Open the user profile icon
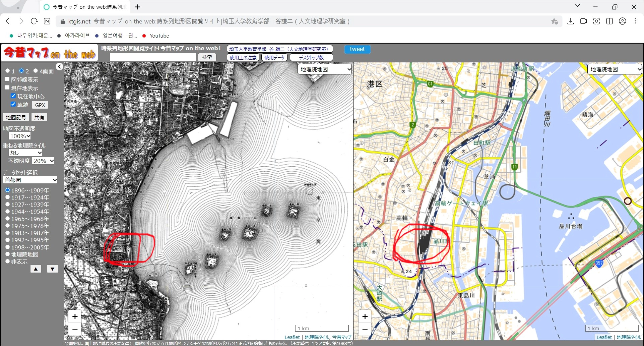Image resolution: width=644 pixels, height=346 pixels. [623, 21]
